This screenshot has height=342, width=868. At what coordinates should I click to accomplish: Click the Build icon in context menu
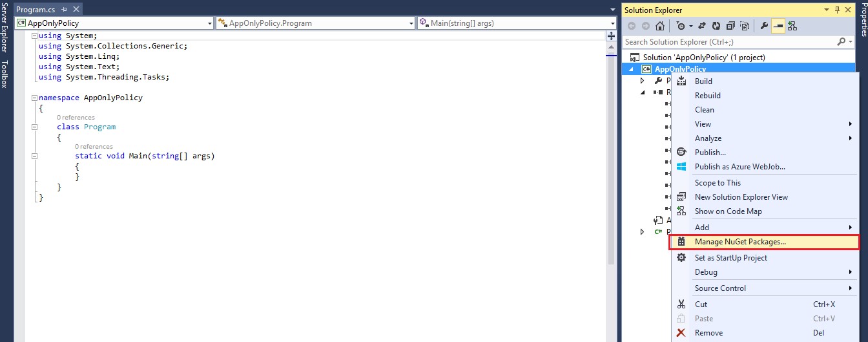681,81
